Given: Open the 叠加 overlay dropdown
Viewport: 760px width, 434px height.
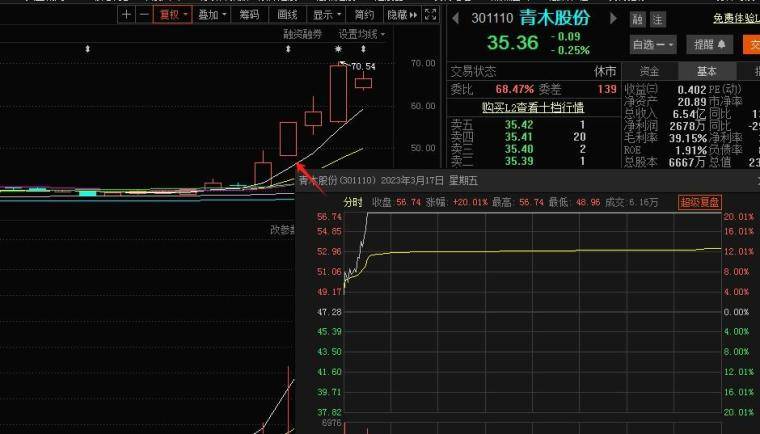Looking at the screenshot, I should (x=212, y=15).
